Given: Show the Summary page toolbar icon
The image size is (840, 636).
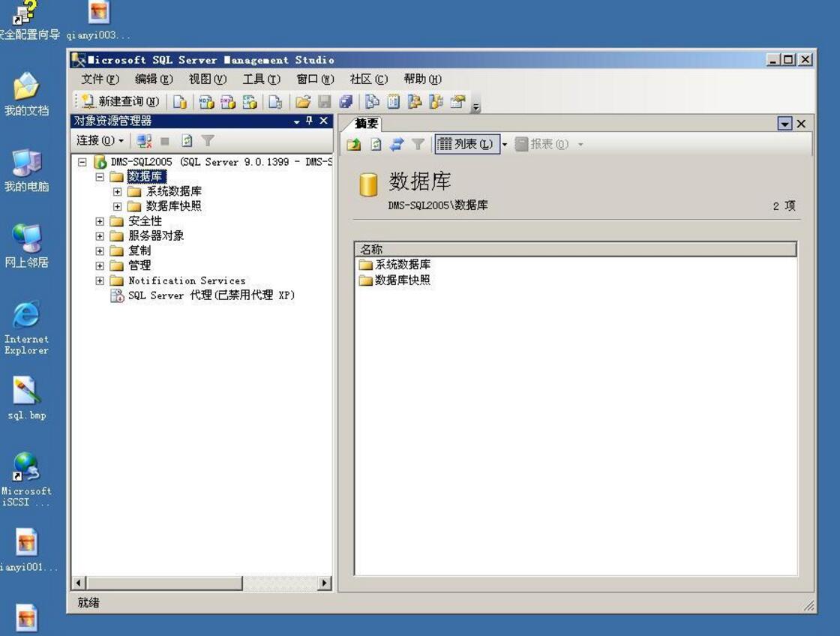Looking at the screenshot, I should (394, 102).
